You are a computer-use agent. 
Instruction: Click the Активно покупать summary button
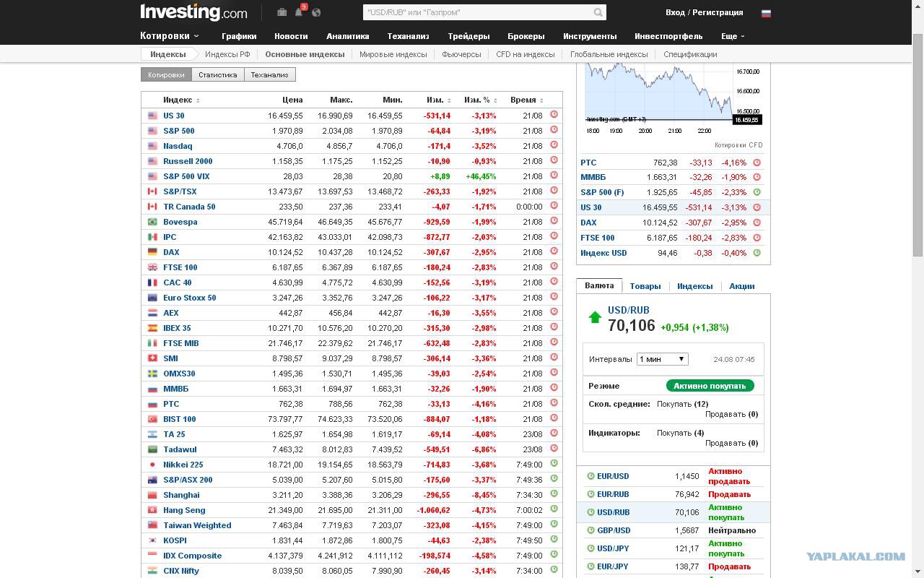(710, 386)
